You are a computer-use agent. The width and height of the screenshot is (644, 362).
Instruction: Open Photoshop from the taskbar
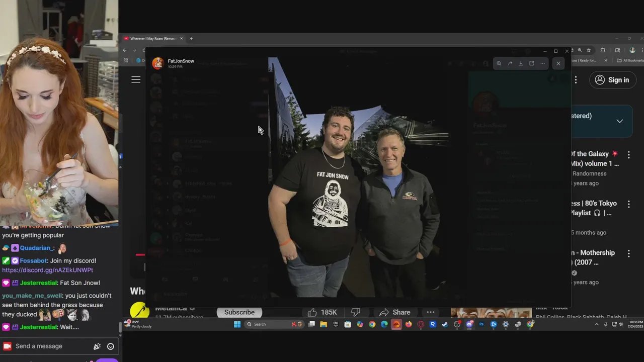pyautogui.click(x=481, y=324)
